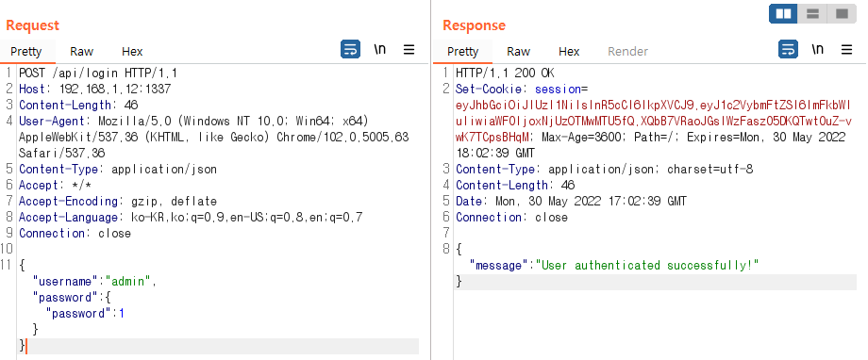Screen dimensions: 868x360
Task: Switch to the Response Hex tab
Action: 569,52
